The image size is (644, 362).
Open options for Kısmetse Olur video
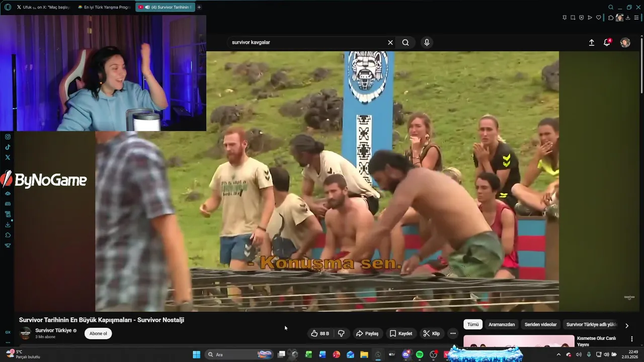[x=632, y=339]
